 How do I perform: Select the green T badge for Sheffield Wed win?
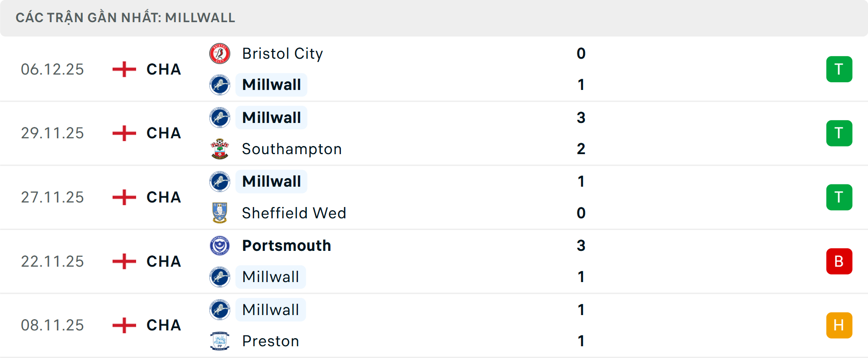click(x=839, y=197)
